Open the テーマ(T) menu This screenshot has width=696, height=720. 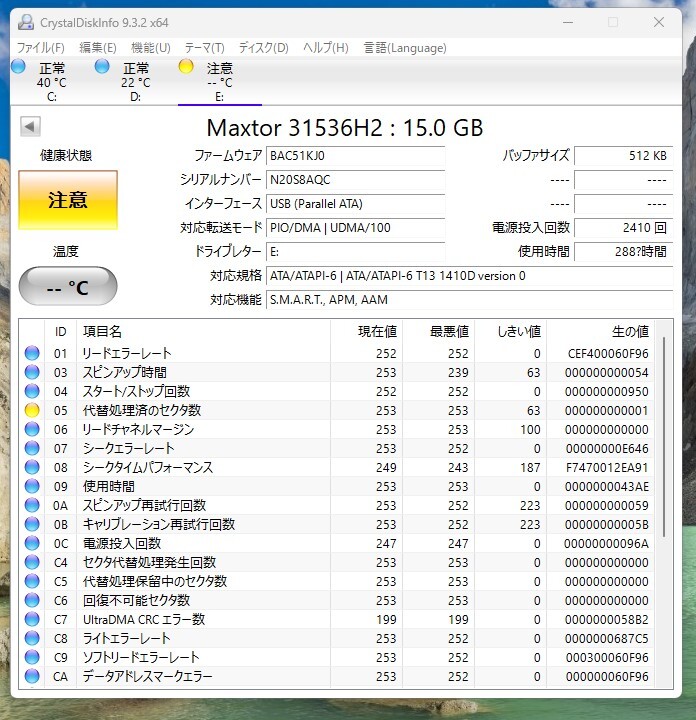(x=204, y=48)
